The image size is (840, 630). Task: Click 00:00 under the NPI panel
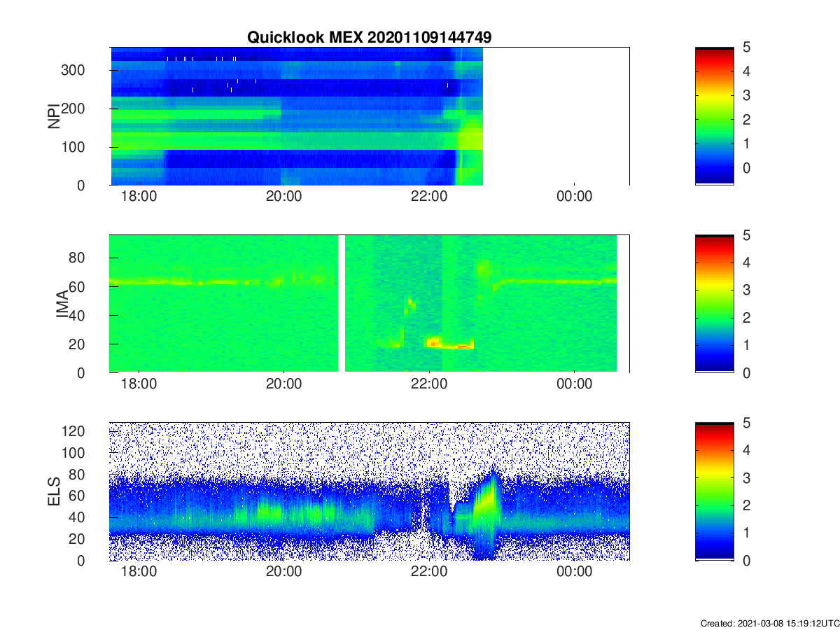coord(574,197)
